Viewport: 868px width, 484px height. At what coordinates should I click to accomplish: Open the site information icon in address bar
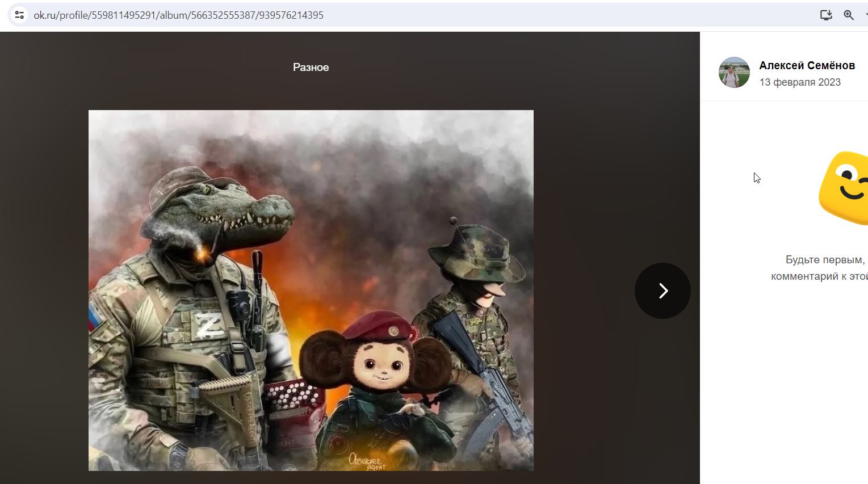[x=19, y=15]
